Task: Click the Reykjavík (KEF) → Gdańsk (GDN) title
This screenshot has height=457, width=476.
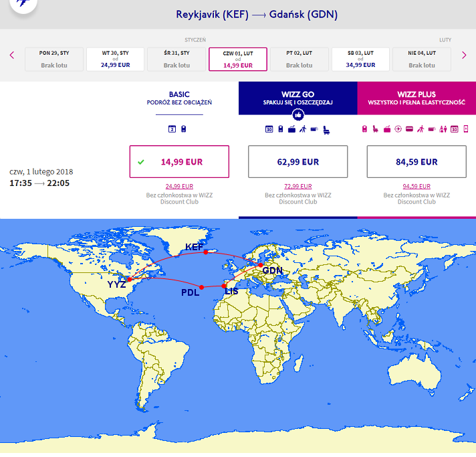Action: 257,15
